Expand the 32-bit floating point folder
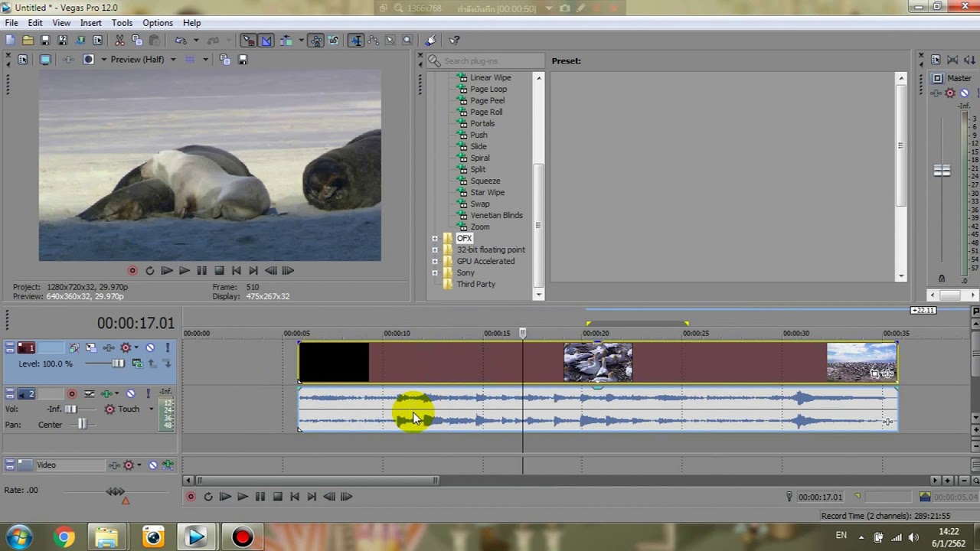The image size is (980, 551). coord(435,250)
